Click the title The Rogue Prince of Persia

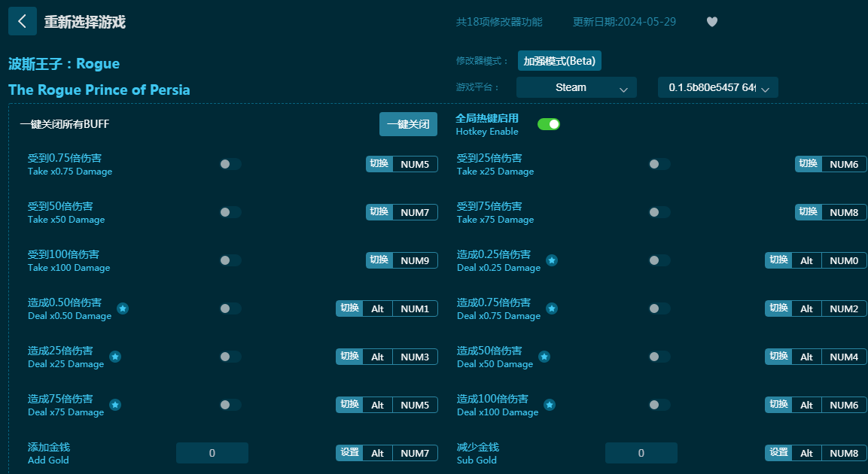tap(99, 90)
